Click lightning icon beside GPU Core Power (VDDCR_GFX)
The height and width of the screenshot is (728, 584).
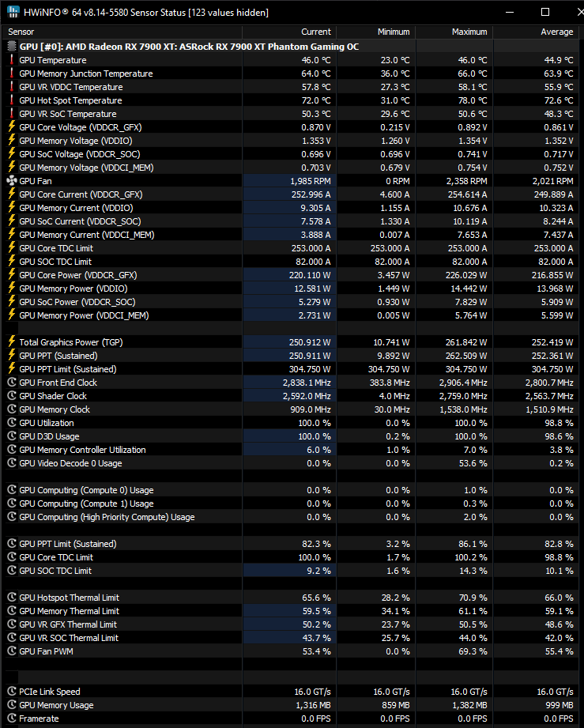pyautogui.click(x=12, y=275)
